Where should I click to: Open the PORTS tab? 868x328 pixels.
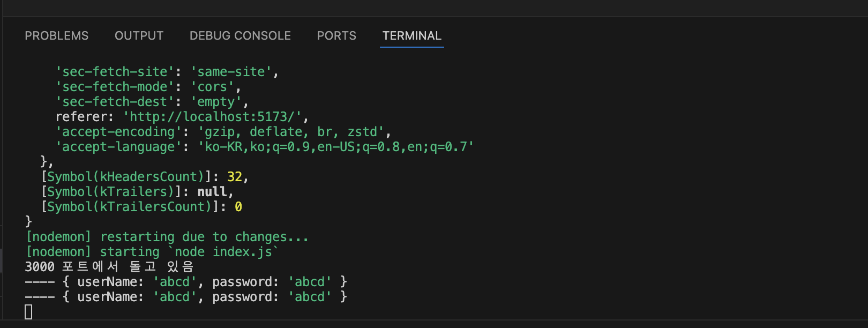click(x=336, y=35)
